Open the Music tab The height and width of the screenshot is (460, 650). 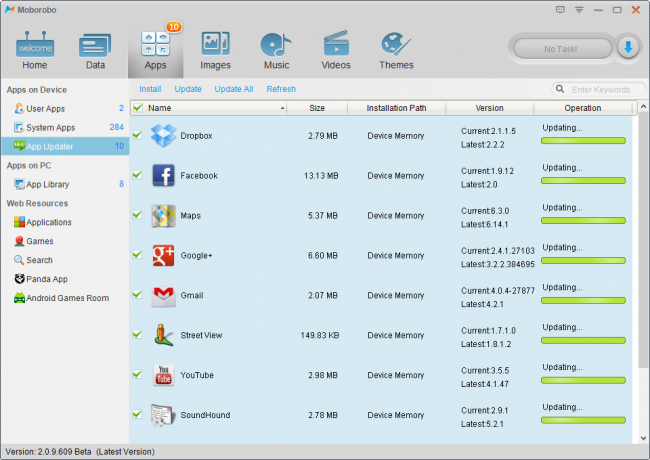tap(276, 51)
